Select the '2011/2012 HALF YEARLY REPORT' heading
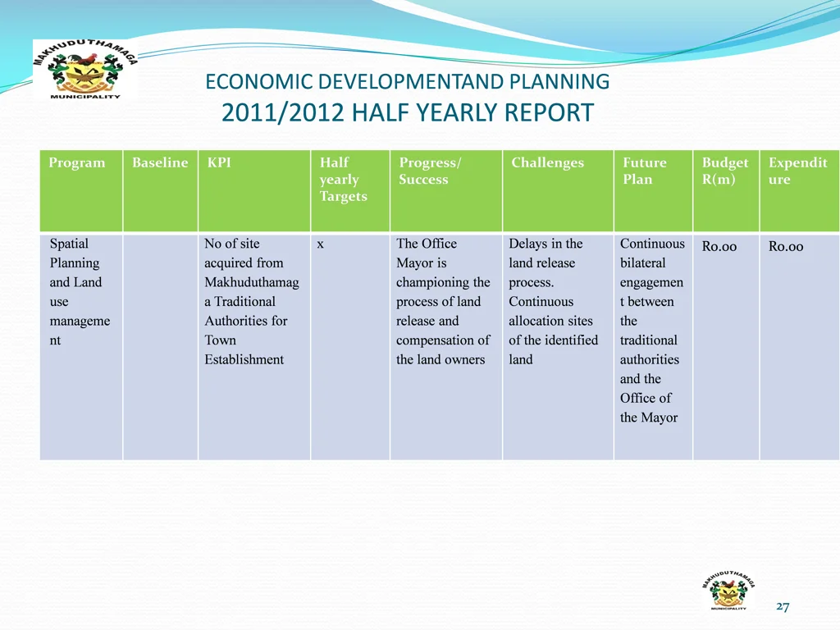The image size is (840, 630). [407, 112]
